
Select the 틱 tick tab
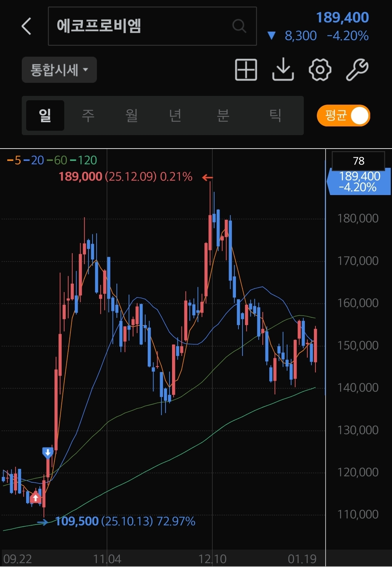pos(275,116)
